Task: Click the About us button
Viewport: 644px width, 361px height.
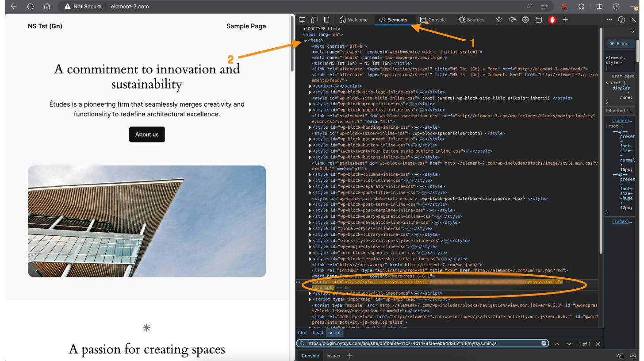Action: pyautogui.click(x=147, y=134)
